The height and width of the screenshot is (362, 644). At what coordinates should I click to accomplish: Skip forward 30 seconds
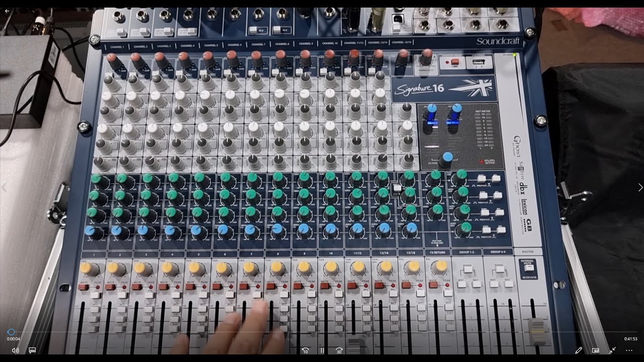pyautogui.click(x=339, y=350)
